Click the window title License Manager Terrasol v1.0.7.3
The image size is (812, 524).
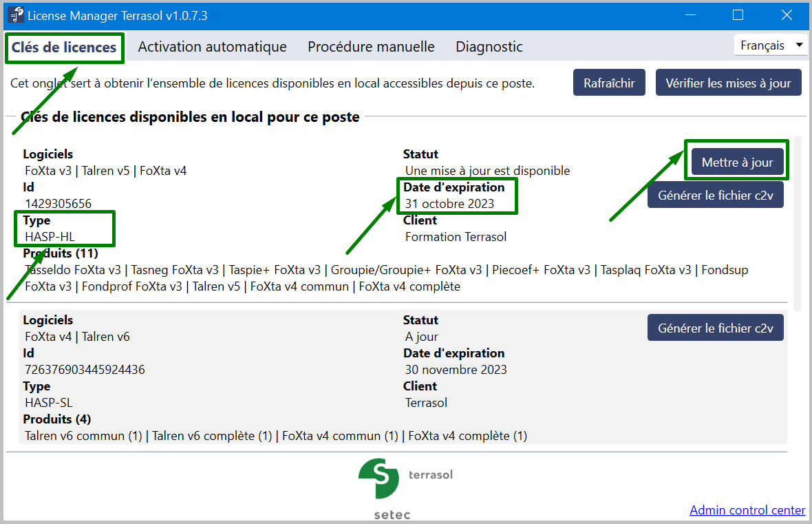click(x=118, y=16)
